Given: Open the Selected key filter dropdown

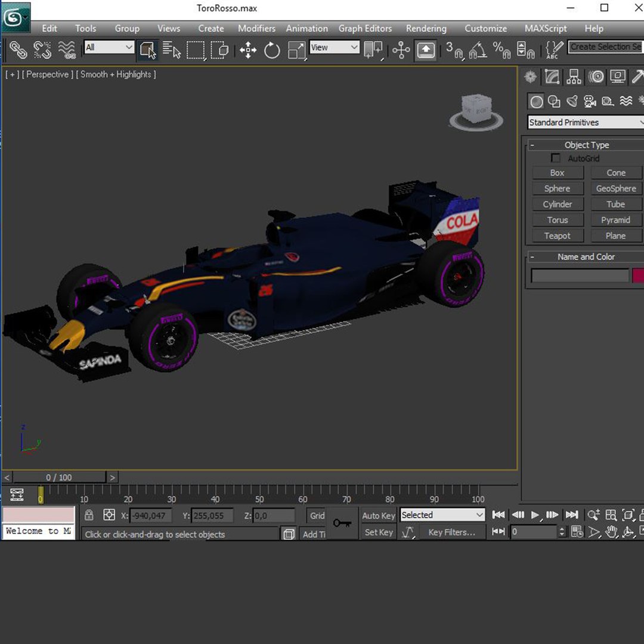Looking at the screenshot, I should 442,515.
